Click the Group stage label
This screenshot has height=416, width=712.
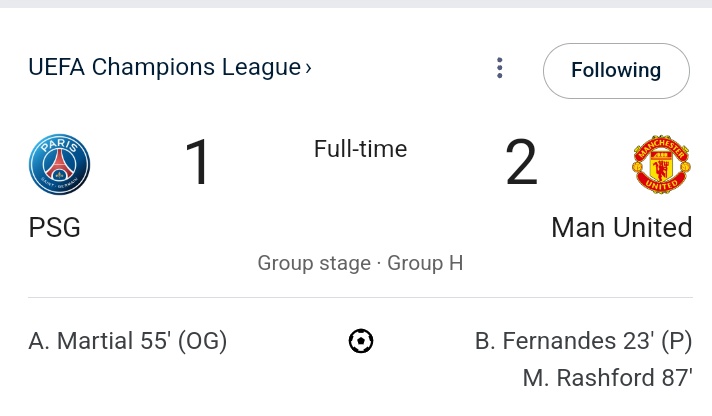[x=314, y=263]
